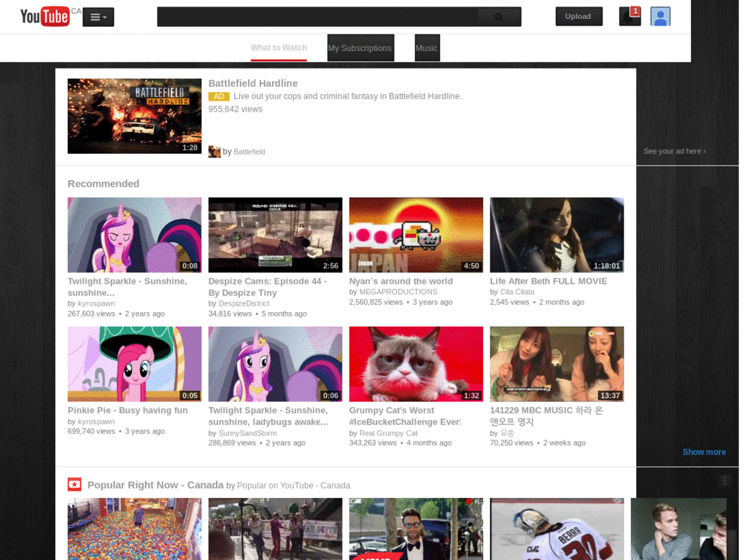The image size is (747, 560).
Task: Open Popular on YouTube - Canada channel link
Action: pyautogui.click(x=293, y=485)
